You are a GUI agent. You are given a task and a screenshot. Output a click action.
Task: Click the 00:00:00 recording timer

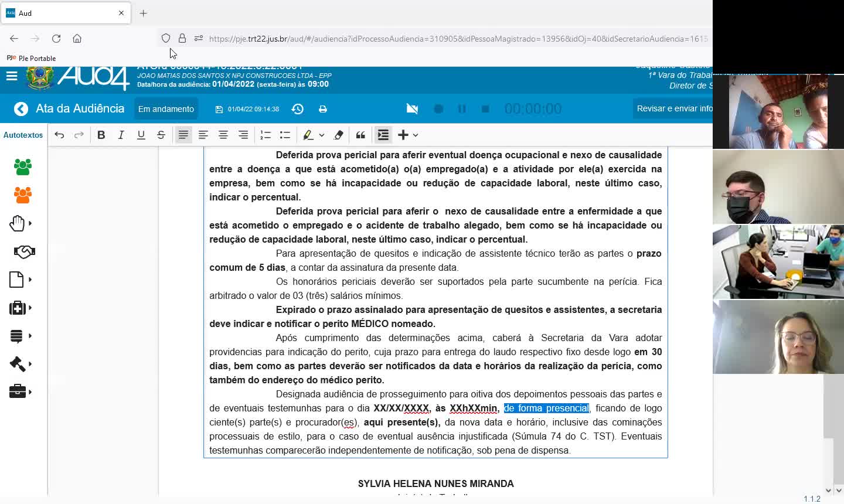[533, 109]
